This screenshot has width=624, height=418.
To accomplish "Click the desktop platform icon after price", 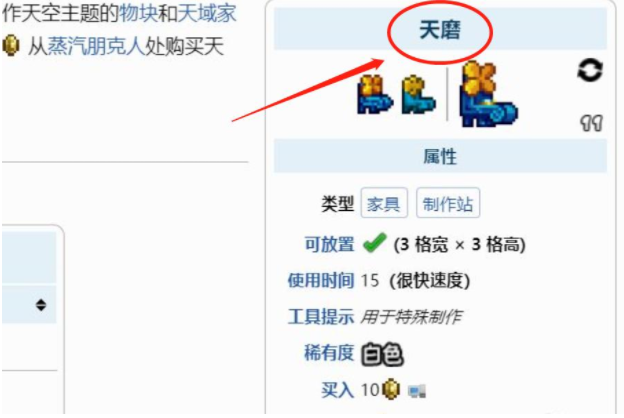I will [417, 391].
